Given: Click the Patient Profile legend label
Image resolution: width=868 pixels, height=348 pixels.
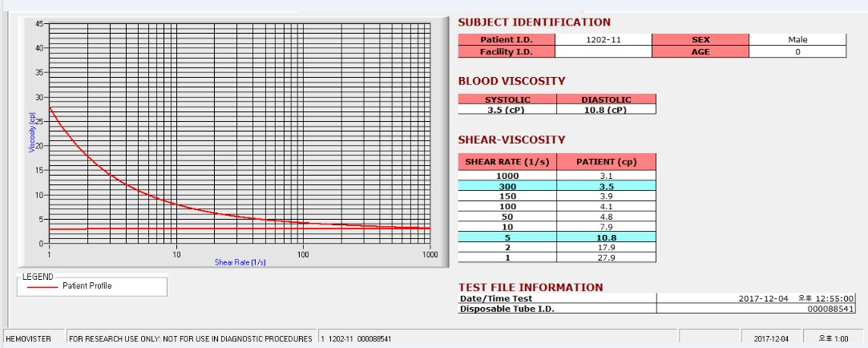Looking at the screenshot, I should 87,286.
